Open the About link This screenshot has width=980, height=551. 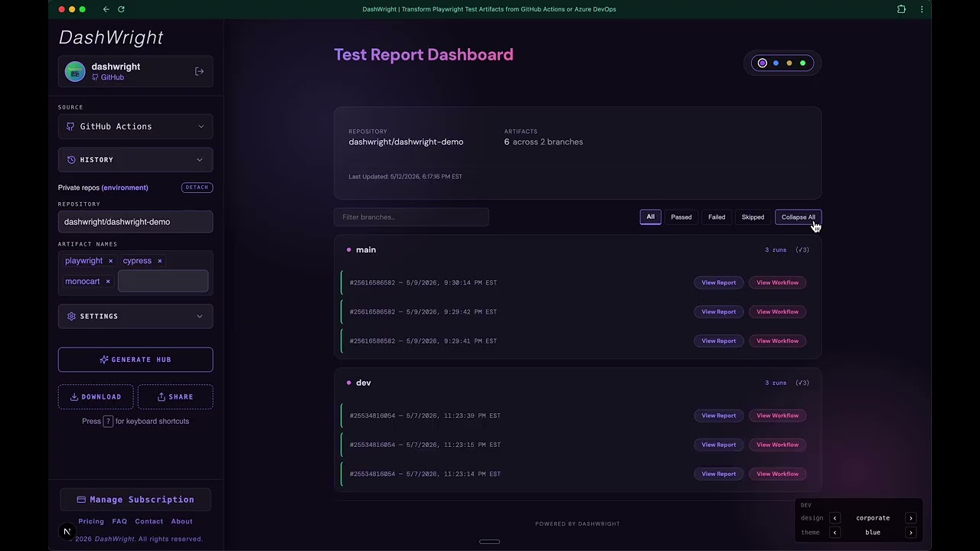pyautogui.click(x=181, y=521)
